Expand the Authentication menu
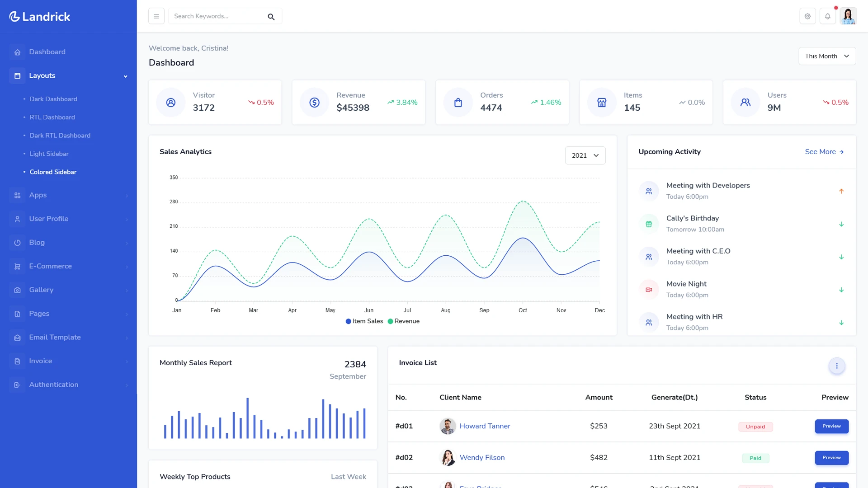The width and height of the screenshot is (868, 488). click(127, 385)
